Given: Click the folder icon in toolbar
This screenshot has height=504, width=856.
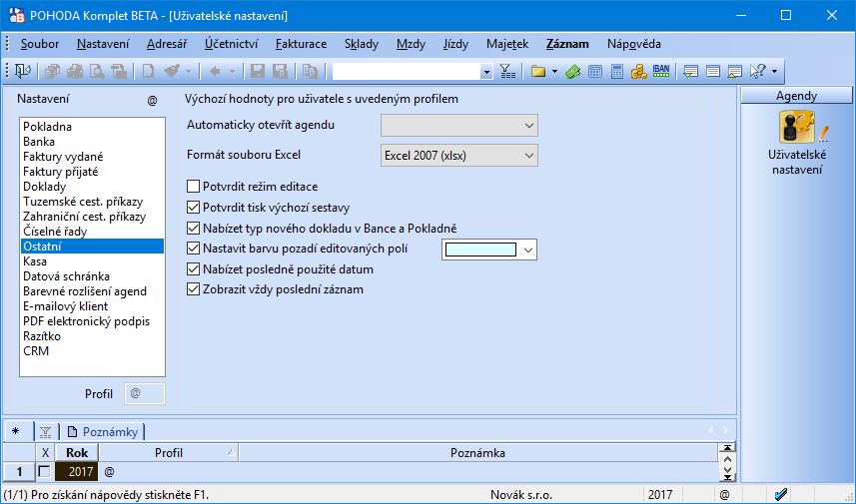Looking at the screenshot, I should (538, 71).
